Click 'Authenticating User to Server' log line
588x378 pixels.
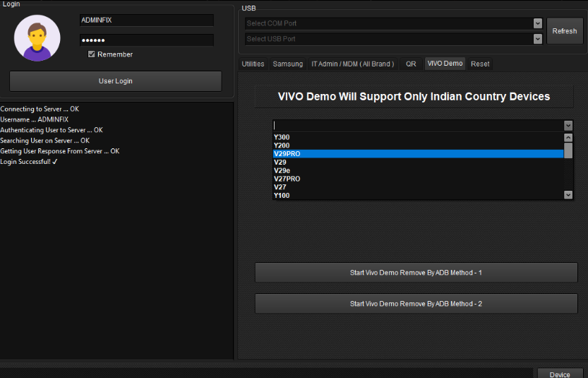point(52,130)
